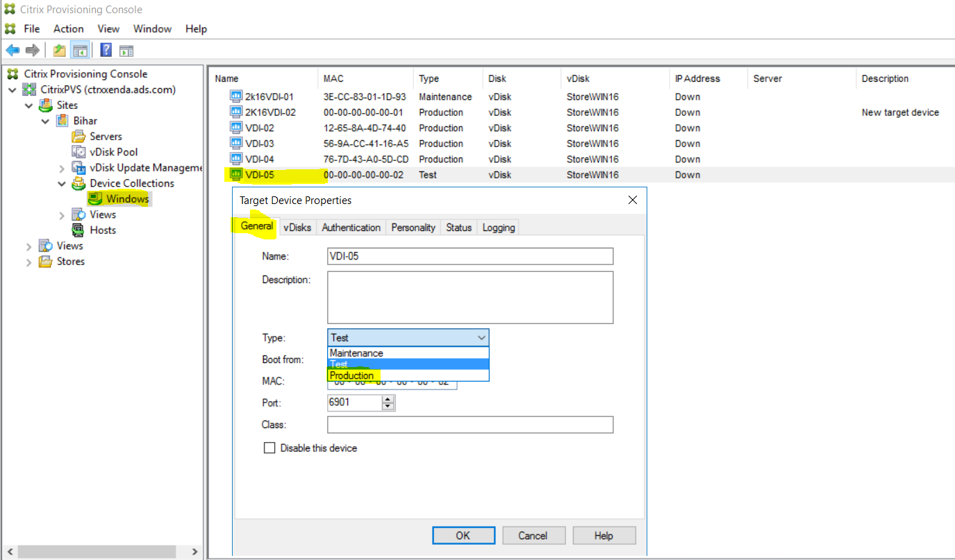Open the Type dropdown arrow in the dialog
The width and height of the screenshot is (955, 560).
click(x=482, y=338)
